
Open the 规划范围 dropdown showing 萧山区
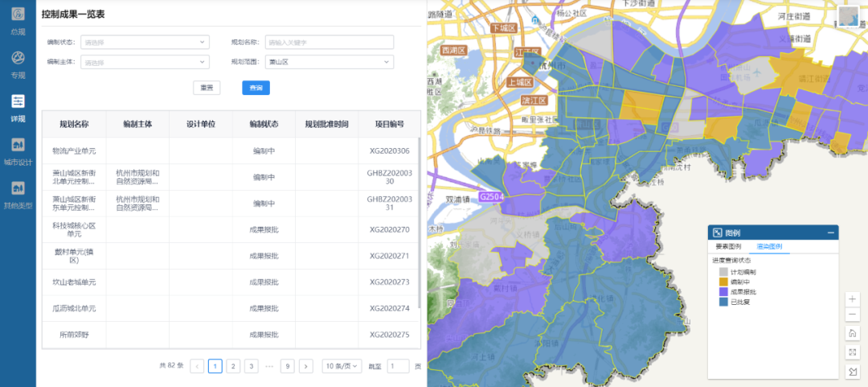330,62
